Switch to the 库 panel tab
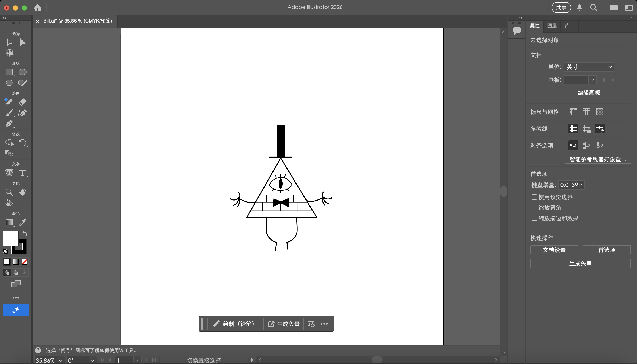 [567, 26]
